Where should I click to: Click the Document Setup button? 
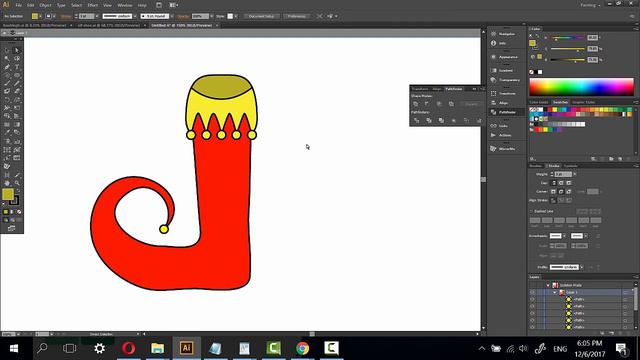click(x=261, y=16)
